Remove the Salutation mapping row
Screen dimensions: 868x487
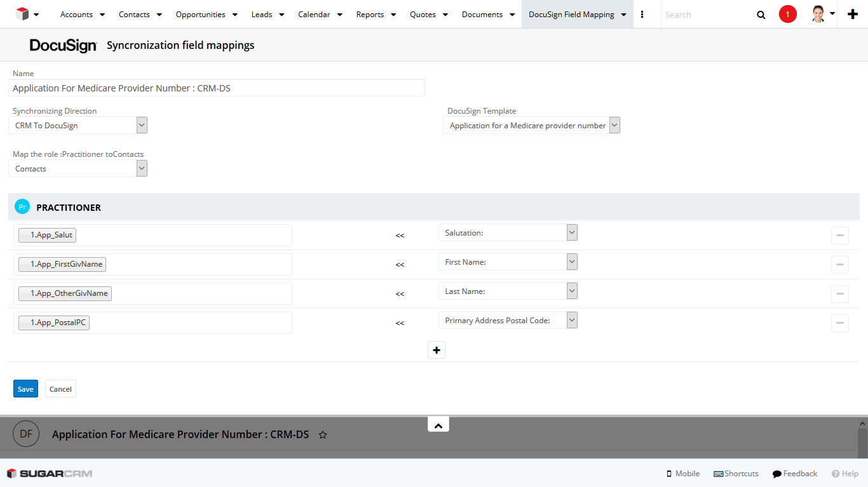(840, 236)
